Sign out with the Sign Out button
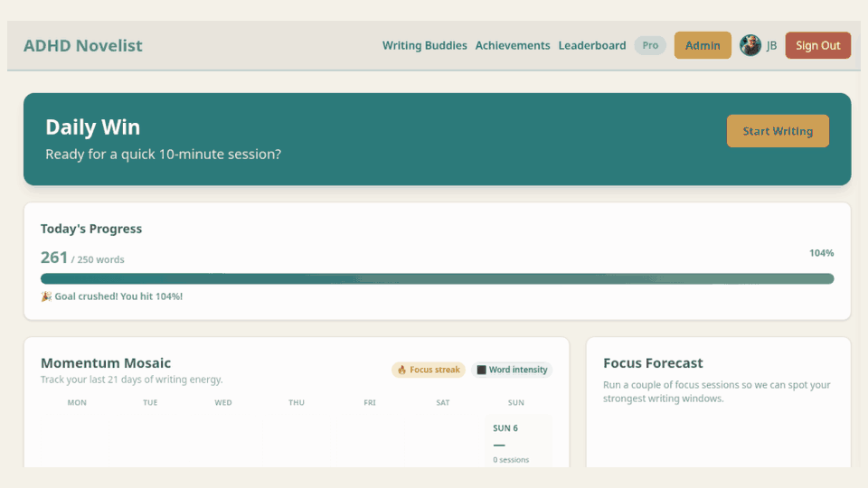868x488 pixels. [x=817, y=45]
